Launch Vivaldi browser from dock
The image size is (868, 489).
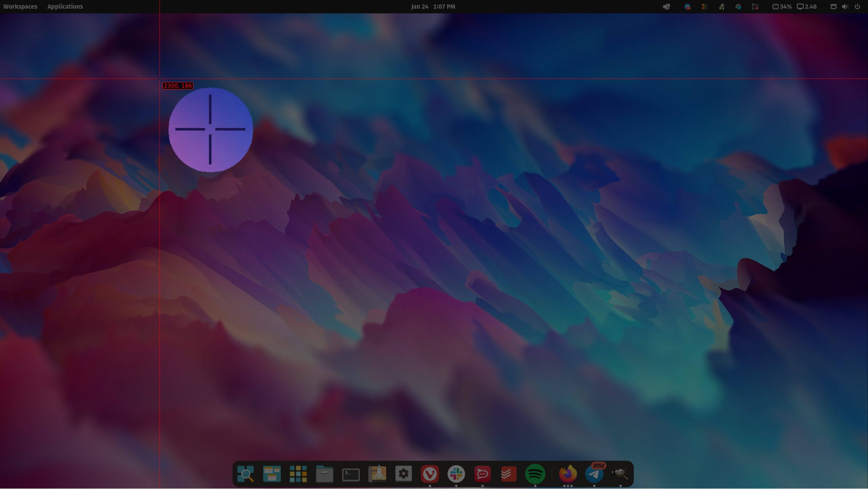(430, 474)
